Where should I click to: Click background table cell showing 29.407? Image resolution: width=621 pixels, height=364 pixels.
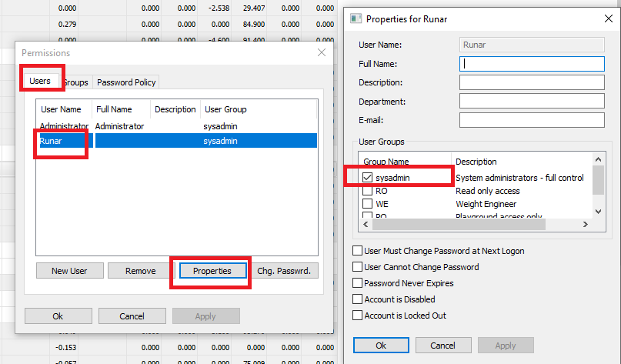[x=253, y=8]
